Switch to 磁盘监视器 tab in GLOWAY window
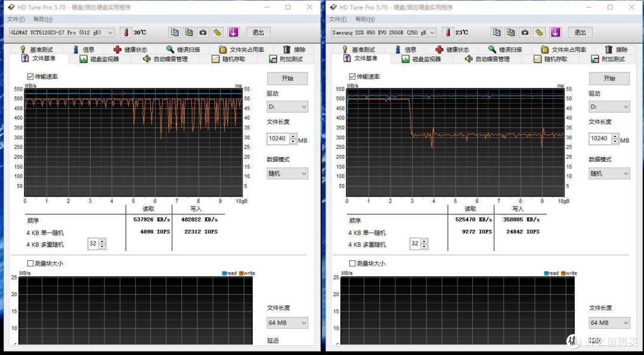Image resolution: width=644 pixels, height=355 pixels. click(x=100, y=59)
